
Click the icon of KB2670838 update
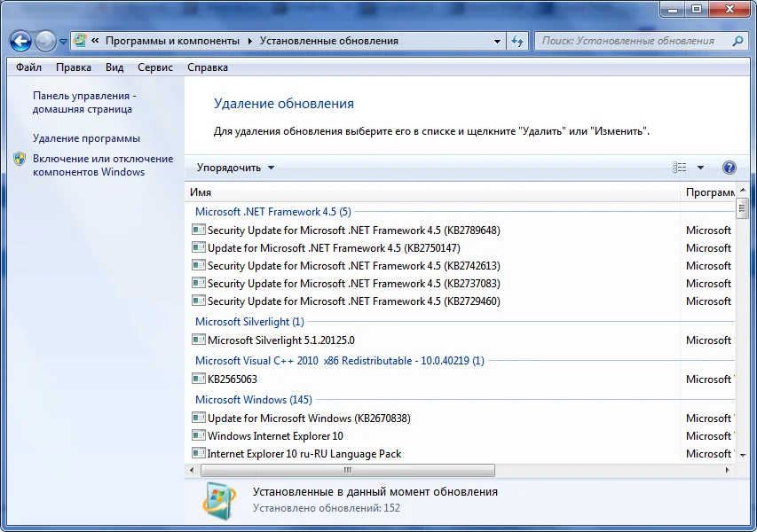coord(199,418)
